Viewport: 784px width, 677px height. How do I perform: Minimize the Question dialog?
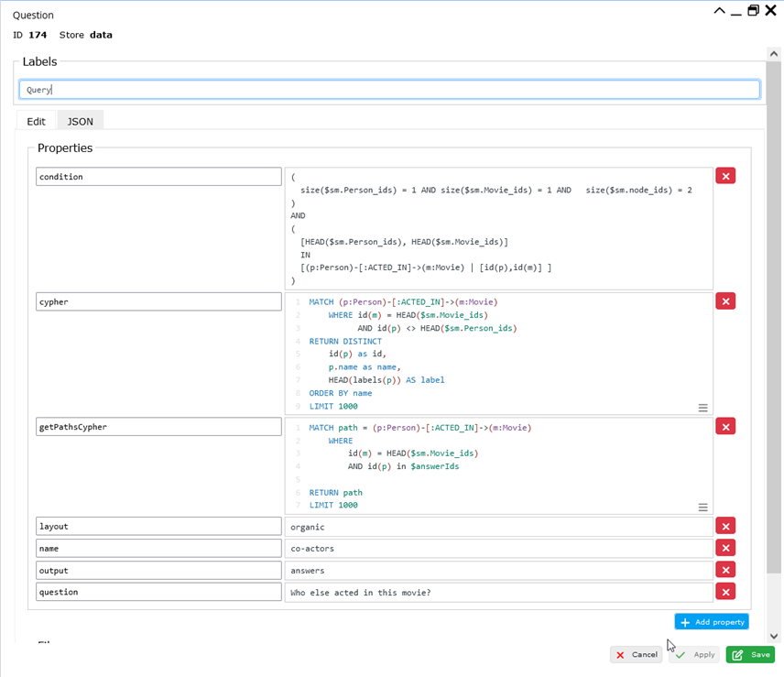tap(735, 12)
